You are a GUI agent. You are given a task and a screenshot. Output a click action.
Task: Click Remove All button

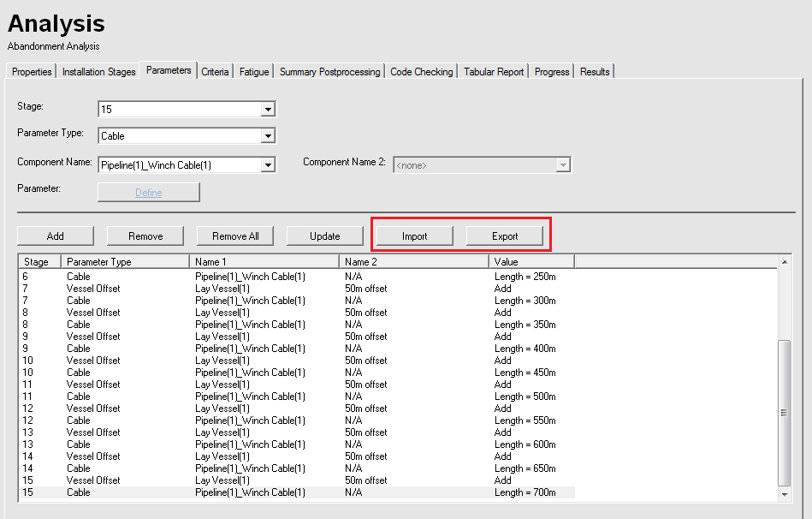point(235,236)
